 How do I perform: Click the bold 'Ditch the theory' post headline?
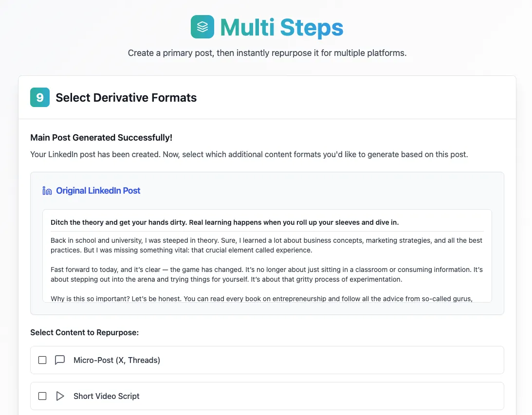224,222
